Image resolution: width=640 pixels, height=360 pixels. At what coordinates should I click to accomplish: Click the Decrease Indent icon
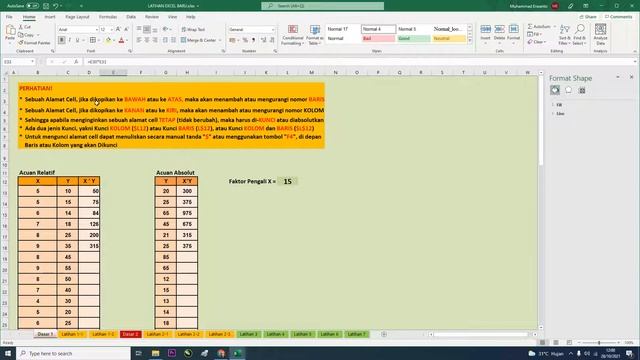tap(165, 40)
